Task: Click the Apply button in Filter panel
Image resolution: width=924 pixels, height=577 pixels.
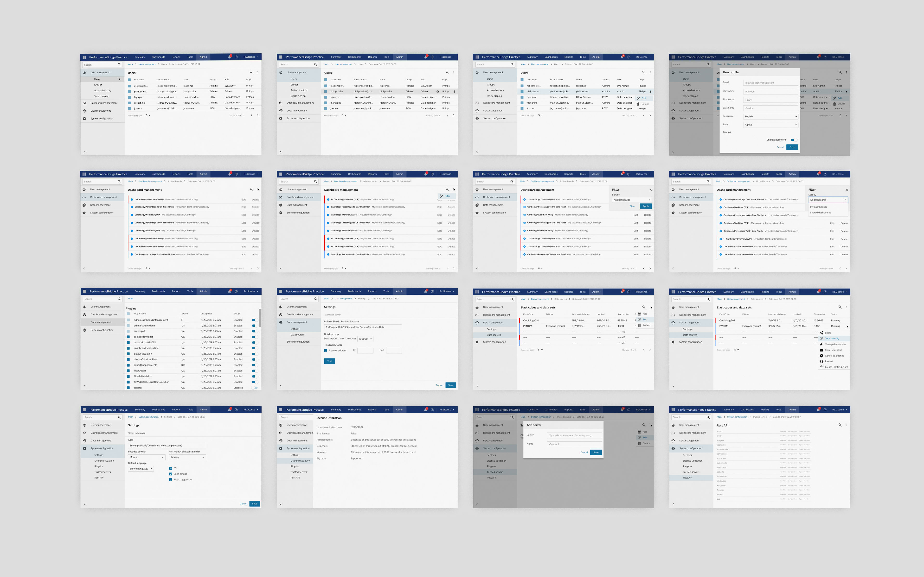Action: 645,206
